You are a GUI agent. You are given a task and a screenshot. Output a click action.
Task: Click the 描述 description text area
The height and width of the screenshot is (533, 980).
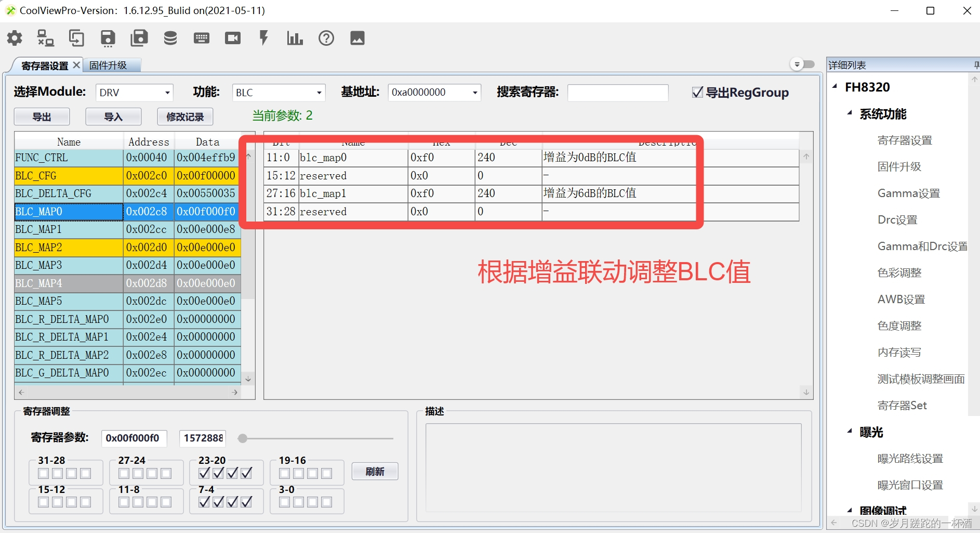click(613, 468)
